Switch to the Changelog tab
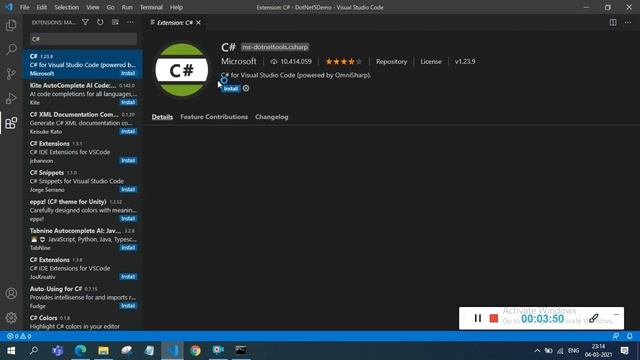This screenshot has height=360, width=640. click(271, 117)
